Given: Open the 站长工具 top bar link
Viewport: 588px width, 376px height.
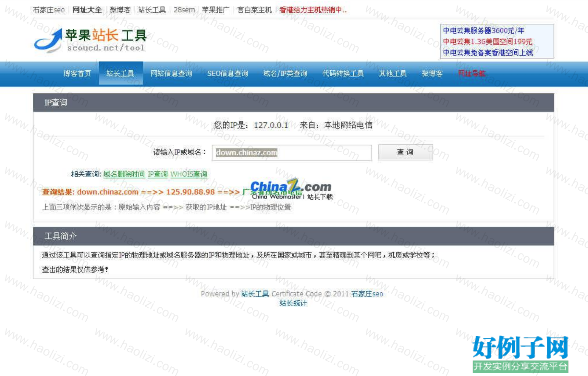Looking at the screenshot, I should coord(152,10).
